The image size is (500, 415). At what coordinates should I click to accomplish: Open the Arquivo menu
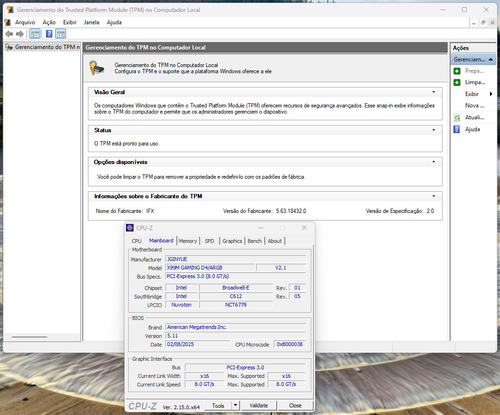pyautogui.click(x=25, y=22)
